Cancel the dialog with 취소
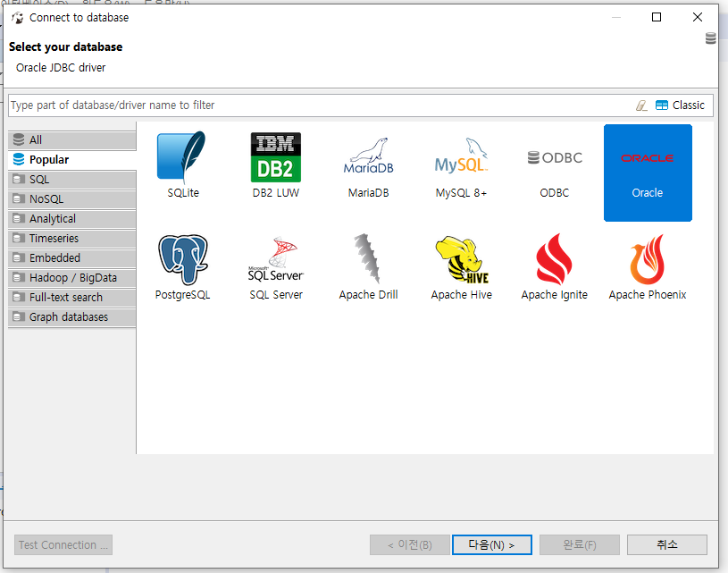Screen dimensions: 728x573 coord(667,544)
